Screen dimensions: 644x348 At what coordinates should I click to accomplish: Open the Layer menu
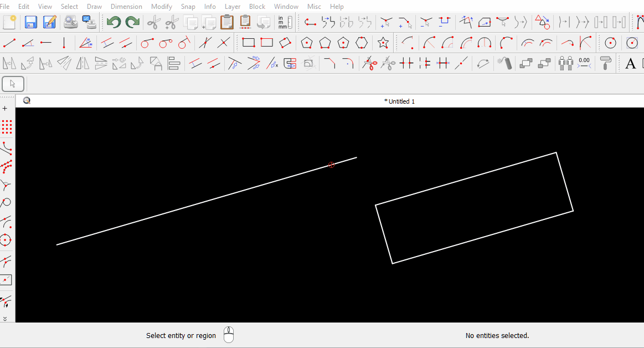tap(233, 7)
